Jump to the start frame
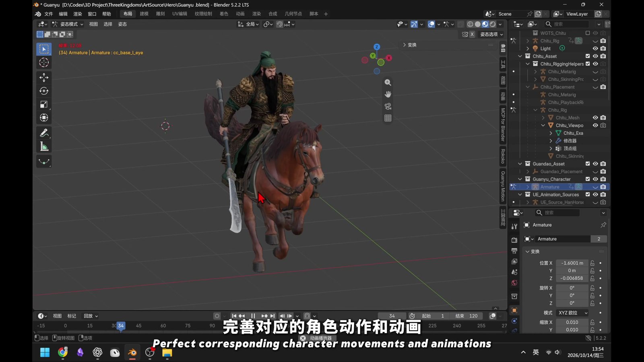This screenshot has width=644, height=362. [234, 316]
